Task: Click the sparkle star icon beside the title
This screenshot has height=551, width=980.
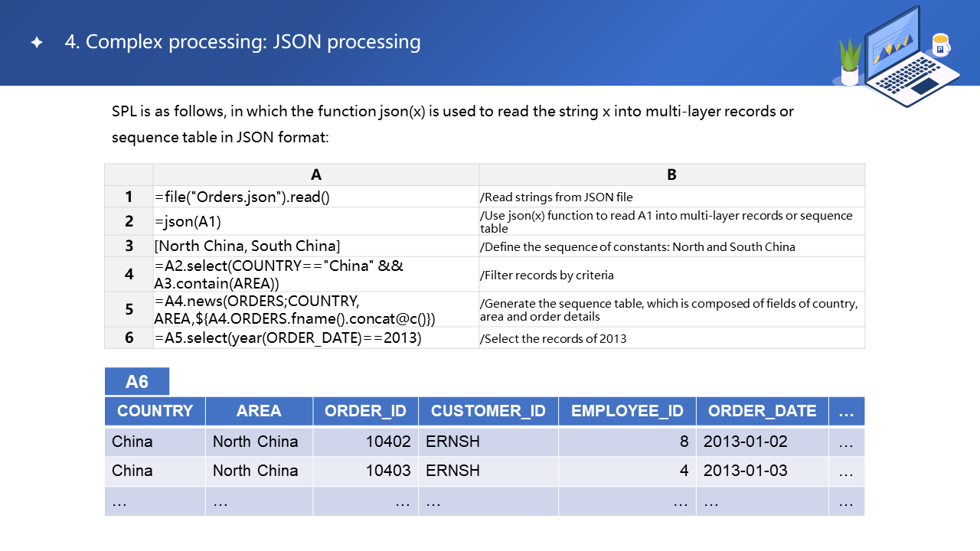Action: click(37, 43)
